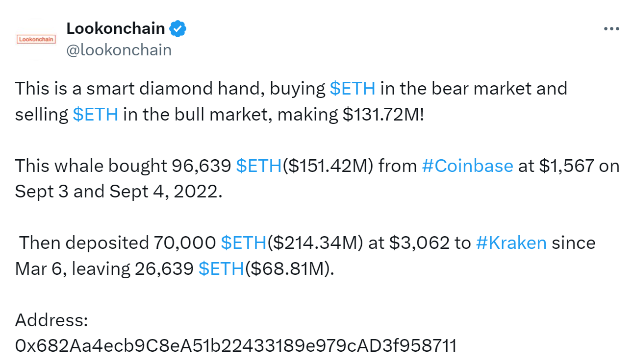Image resolution: width=633 pixels, height=364 pixels.
Task: Open the $ETH cashtag after the word buying
Action: pyautogui.click(x=353, y=89)
